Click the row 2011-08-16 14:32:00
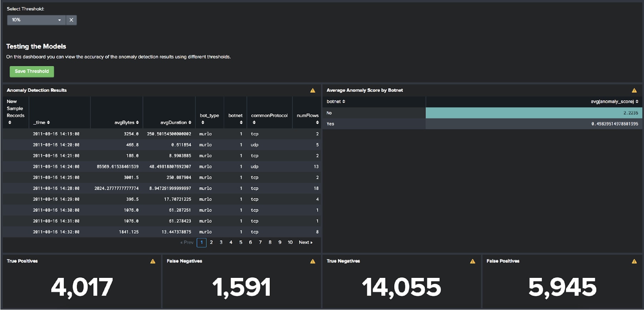Screen dimensions: 644x310 [162, 232]
